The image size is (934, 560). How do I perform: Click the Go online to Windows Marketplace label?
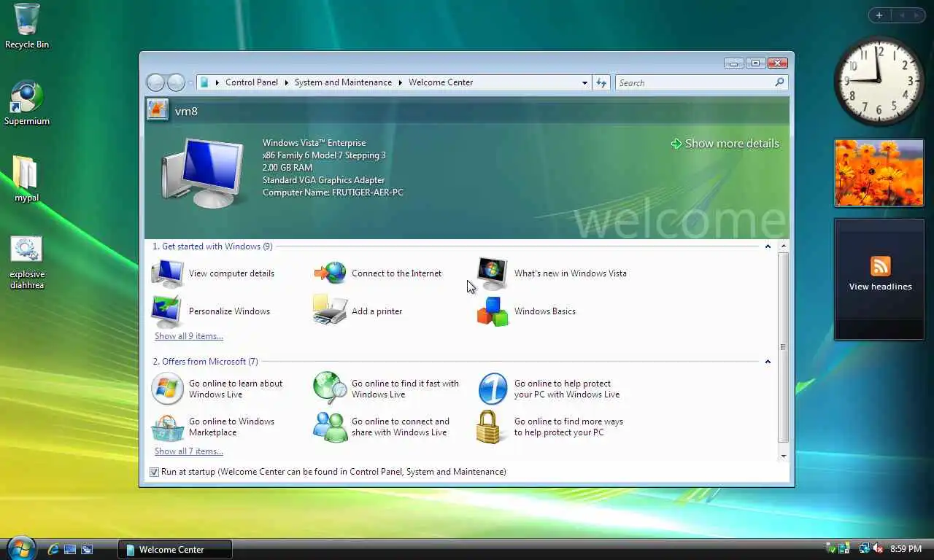point(231,427)
